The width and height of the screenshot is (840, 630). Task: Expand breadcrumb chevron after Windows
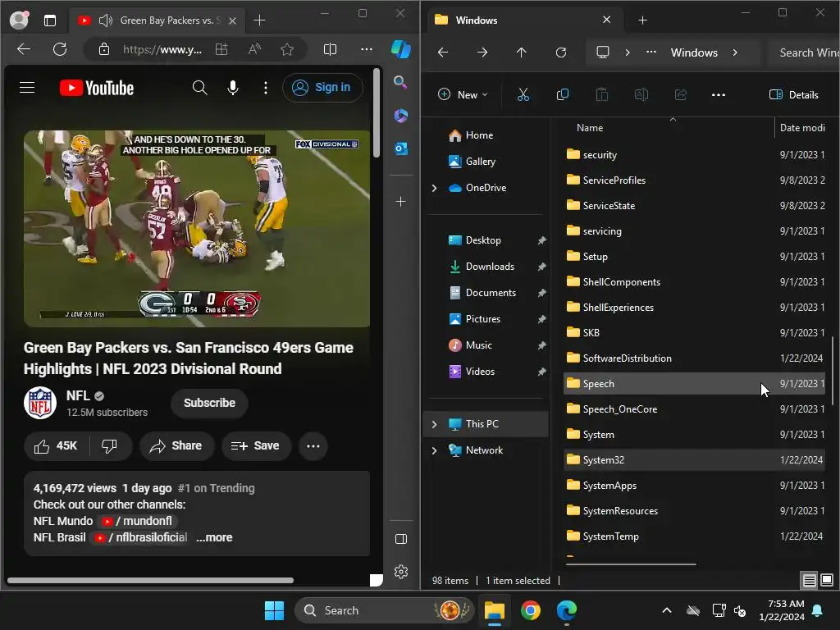click(x=735, y=52)
